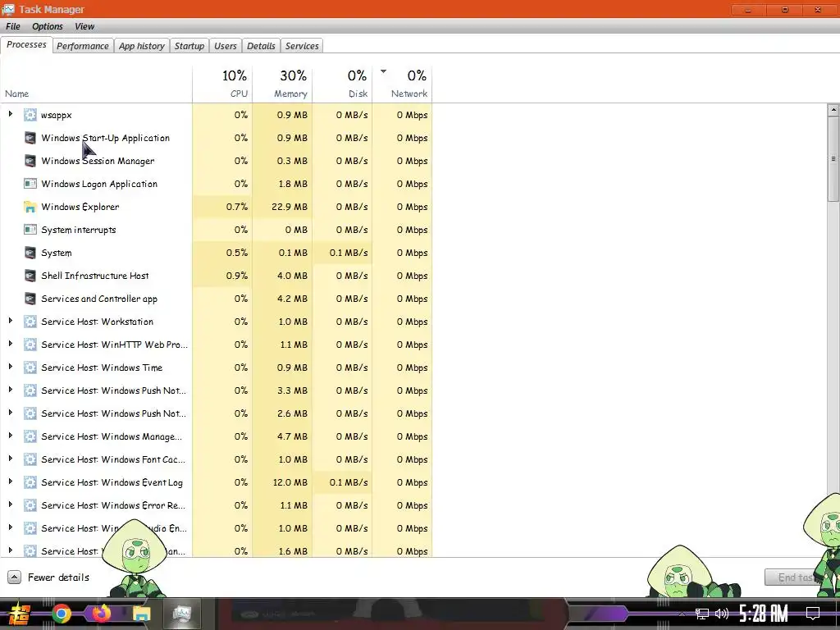Image resolution: width=840 pixels, height=630 pixels.
Task: Select the Windows Explorer folder icon
Action: coord(30,207)
